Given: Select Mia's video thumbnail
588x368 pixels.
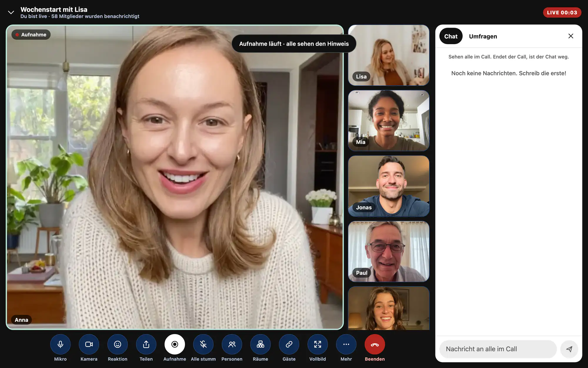Looking at the screenshot, I should (x=389, y=121).
